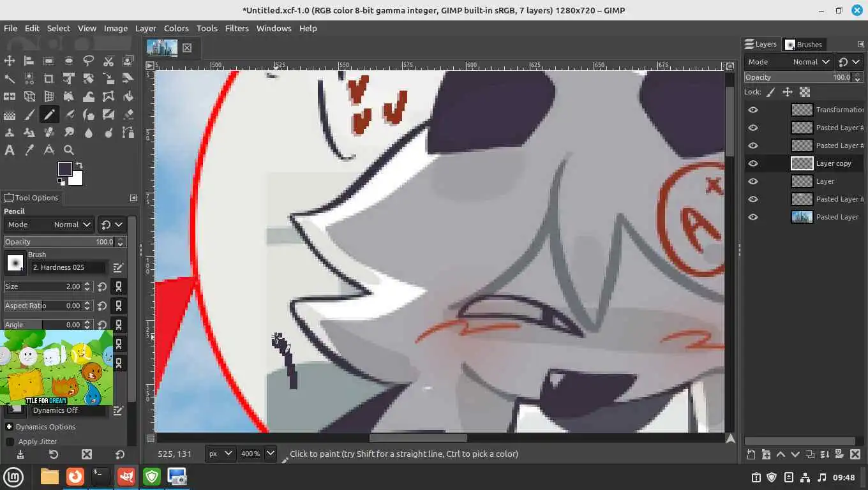Activate the Crop tool
The width and height of the screenshot is (868, 490).
[49, 78]
